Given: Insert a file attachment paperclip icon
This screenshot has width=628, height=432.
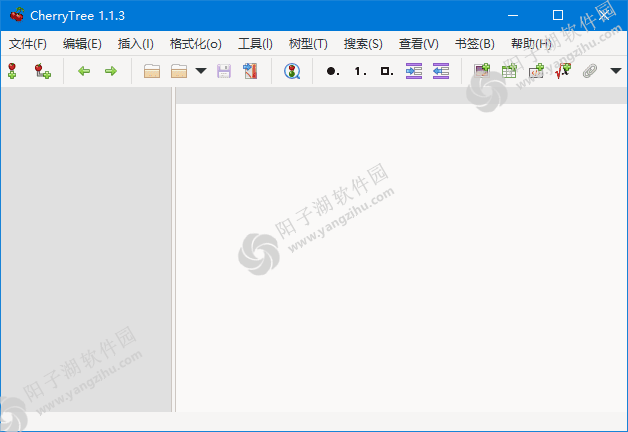Looking at the screenshot, I should click(590, 71).
